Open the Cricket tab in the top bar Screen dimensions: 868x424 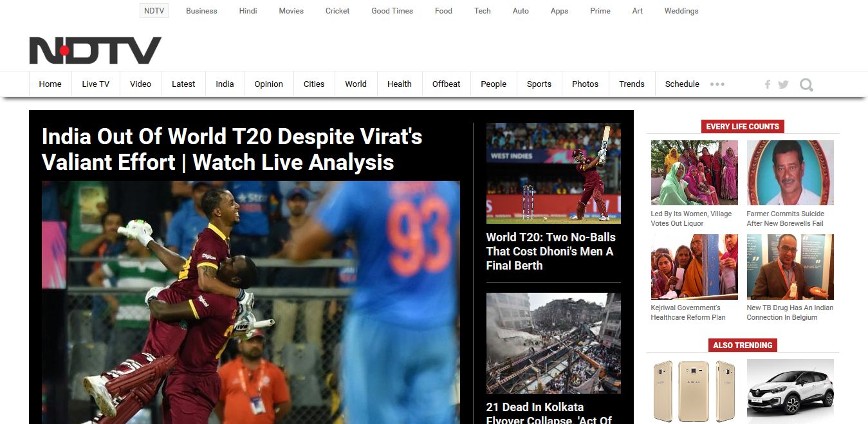[x=338, y=11]
